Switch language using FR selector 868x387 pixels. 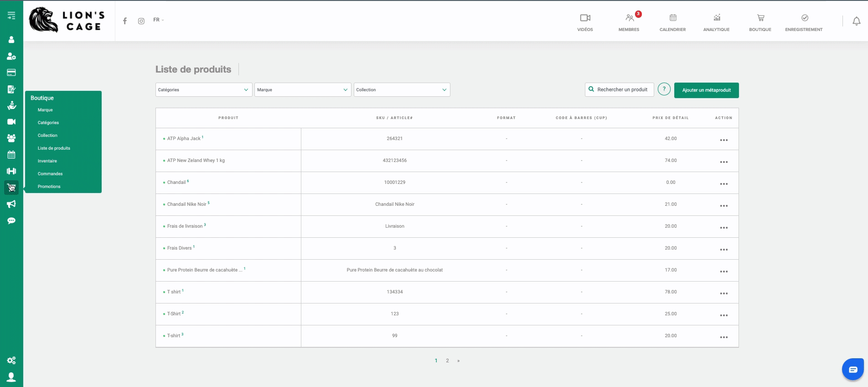coord(158,20)
